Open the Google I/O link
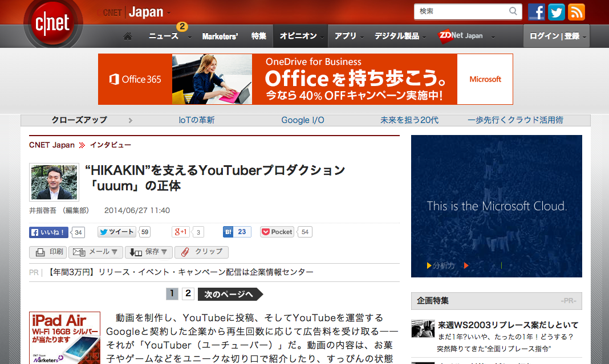The image size is (609, 364). pyautogui.click(x=303, y=120)
